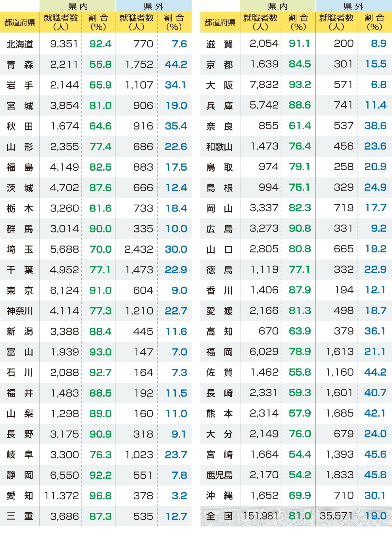Click the 全国 total row label
Viewport: 392px width, 546px height.
(x=219, y=516)
